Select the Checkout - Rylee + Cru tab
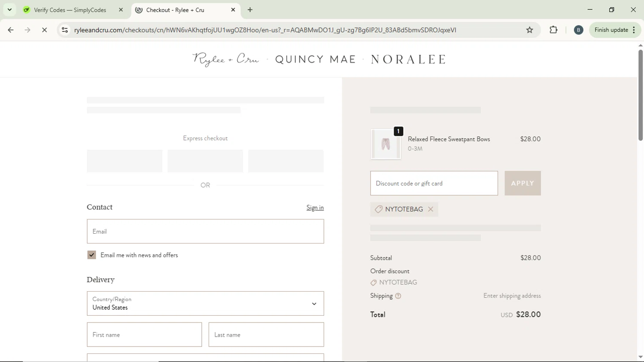Image resolution: width=644 pixels, height=362 pixels. pyautogui.click(x=175, y=10)
